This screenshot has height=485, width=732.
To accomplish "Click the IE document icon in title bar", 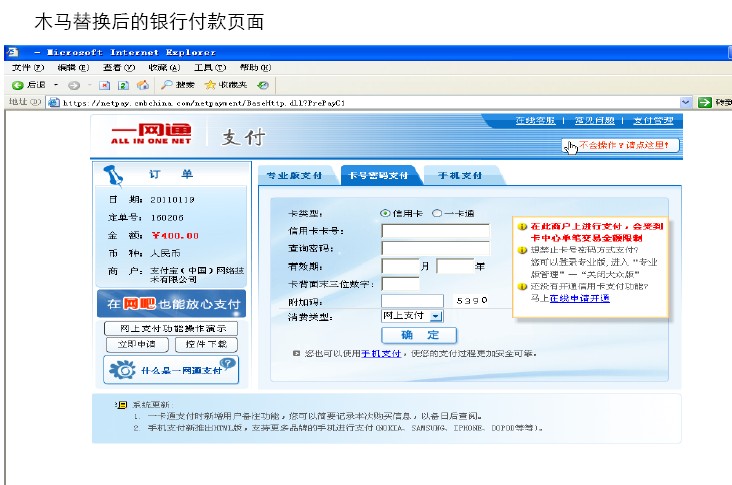I will (x=13, y=52).
